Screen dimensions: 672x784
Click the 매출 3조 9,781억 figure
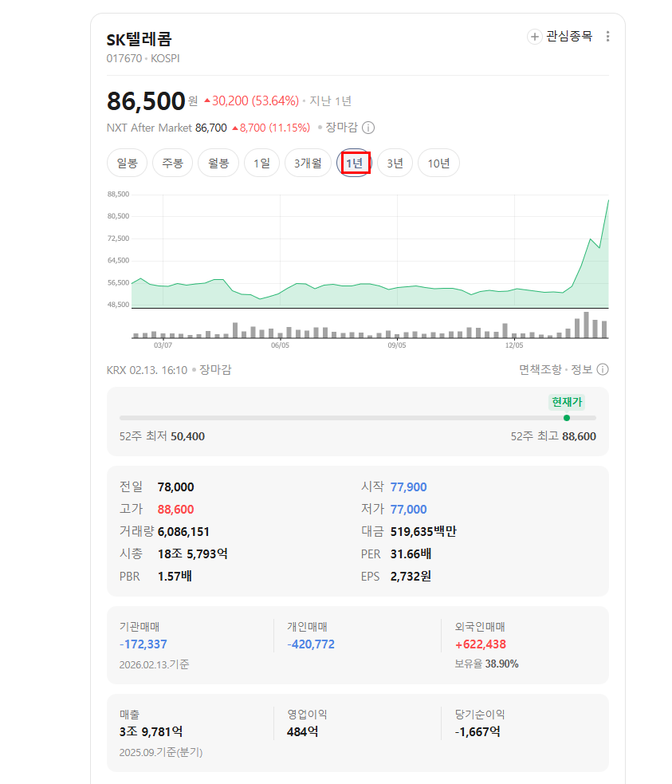coord(151,732)
